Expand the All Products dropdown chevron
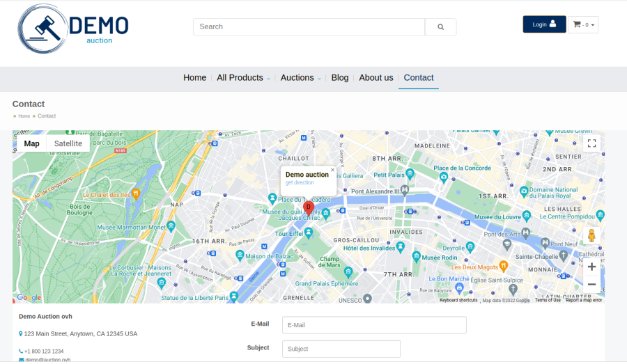This screenshot has width=627, height=364. pos(269,79)
